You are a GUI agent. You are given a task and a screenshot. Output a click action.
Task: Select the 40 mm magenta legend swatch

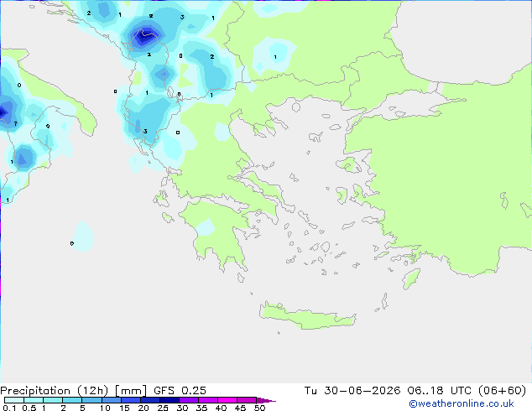coord(227,400)
